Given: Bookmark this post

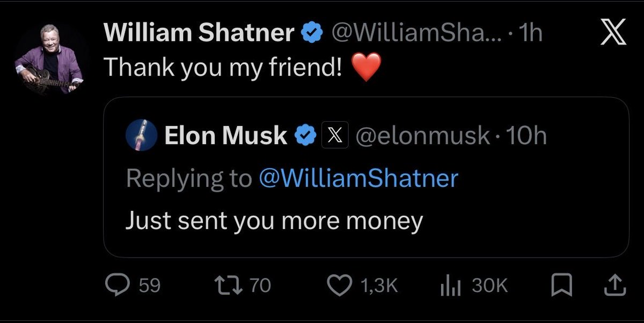Looking at the screenshot, I should [561, 285].
